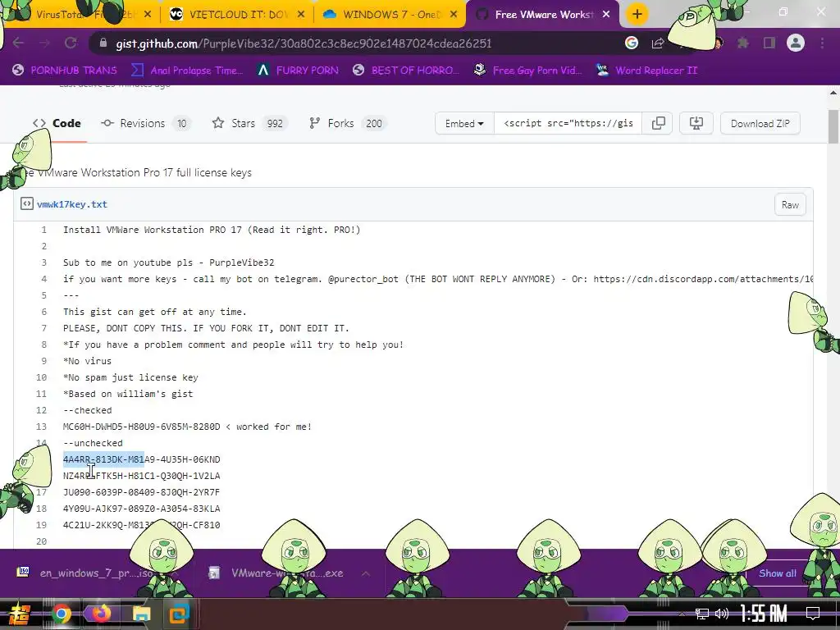Close the WINDOWS 7 OneDrive tab
The image size is (840, 630).
(454, 15)
